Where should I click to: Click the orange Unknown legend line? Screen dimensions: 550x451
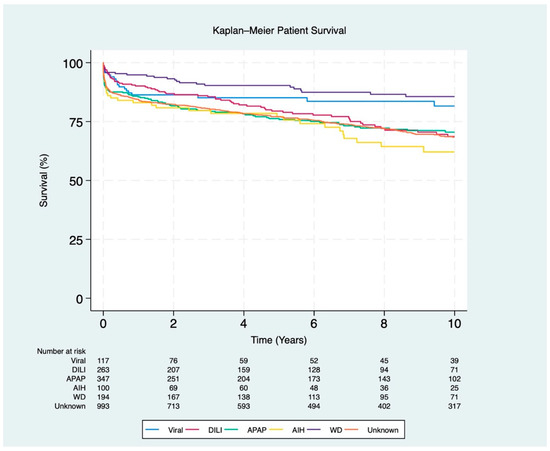[351, 430]
